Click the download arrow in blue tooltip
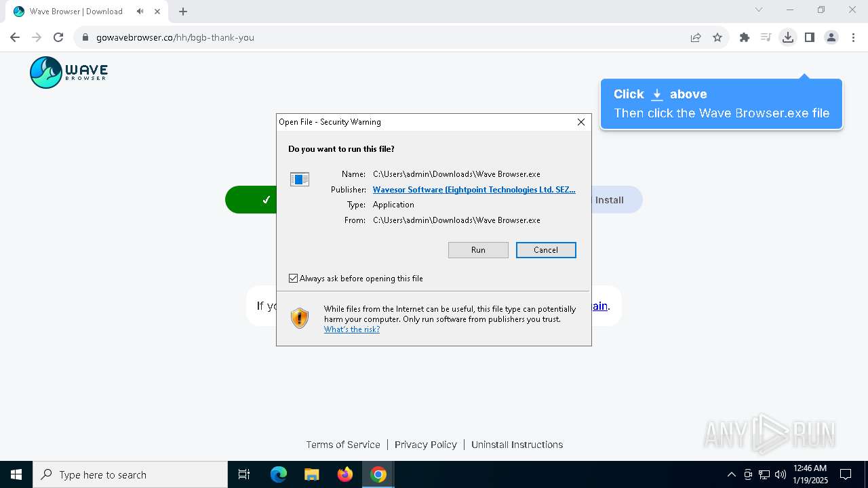The height and width of the screenshot is (488, 868). click(x=656, y=95)
